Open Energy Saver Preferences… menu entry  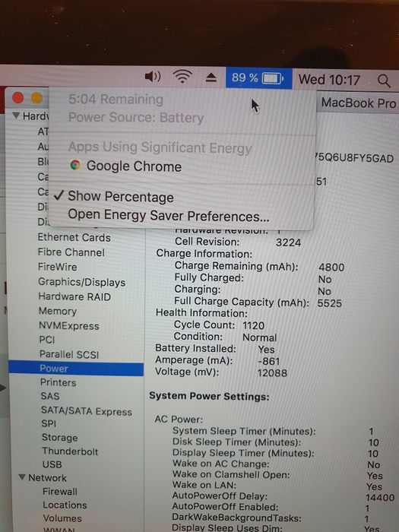[x=168, y=215]
